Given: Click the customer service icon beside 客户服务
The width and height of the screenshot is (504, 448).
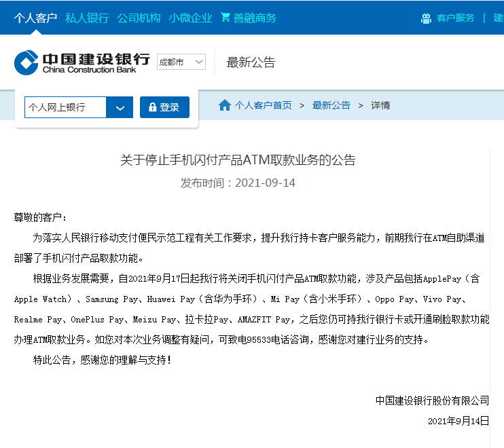Looking at the screenshot, I should 426,18.
